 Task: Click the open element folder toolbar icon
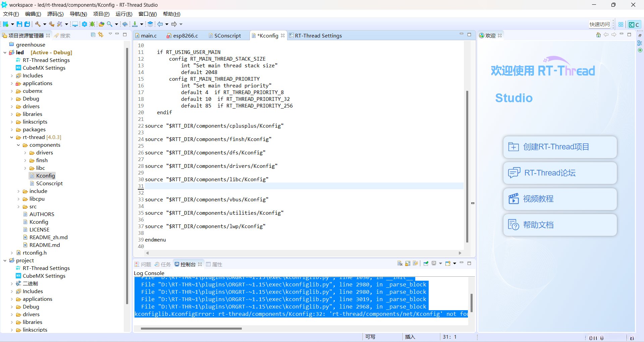(102, 24)
